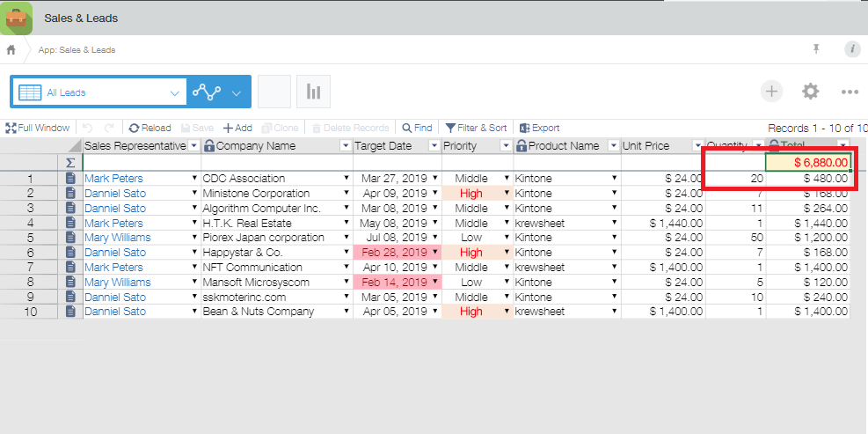Click Filter & Sort in toolbar
Screen dimensions: 868x434
(x=476, y=128)
